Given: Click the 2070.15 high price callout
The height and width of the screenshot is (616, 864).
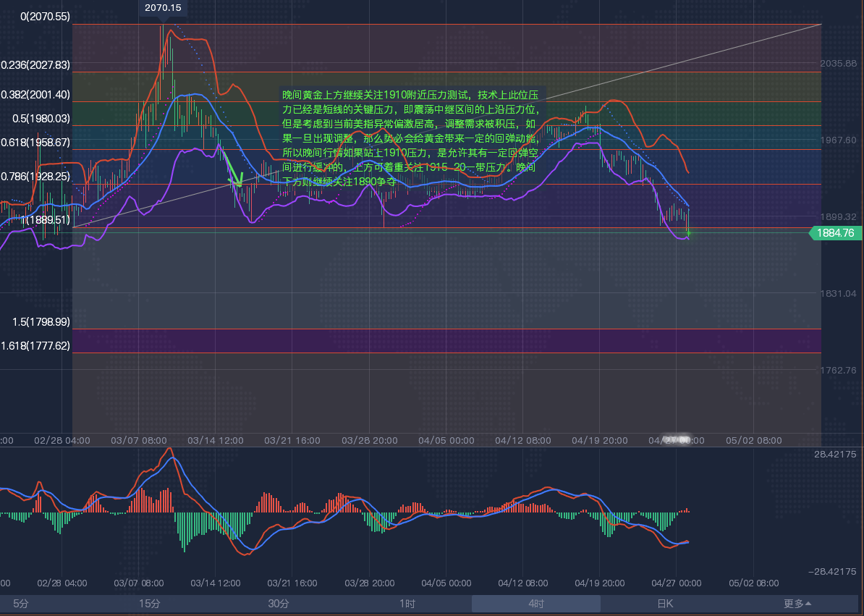Looking at the screenshot, I should coord(163,8).
